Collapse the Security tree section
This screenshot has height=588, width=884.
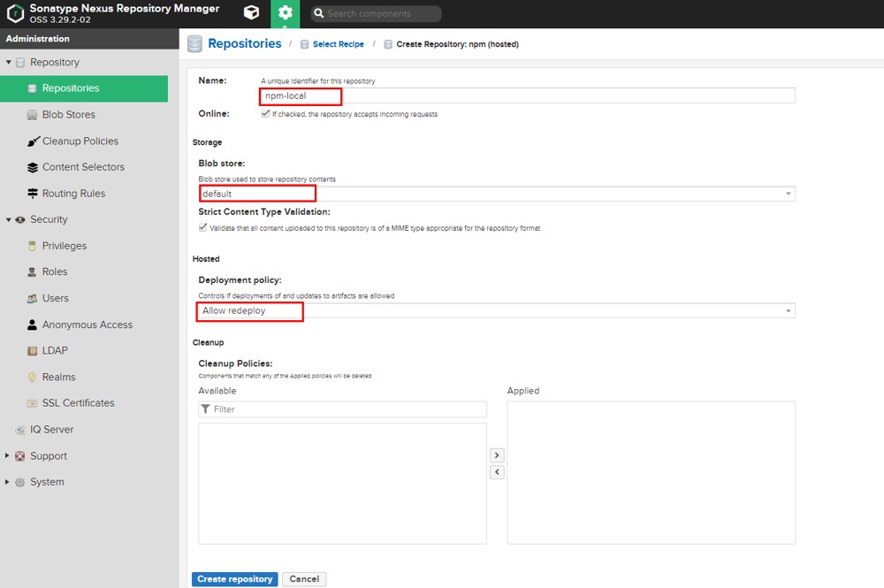click(9, 219)
